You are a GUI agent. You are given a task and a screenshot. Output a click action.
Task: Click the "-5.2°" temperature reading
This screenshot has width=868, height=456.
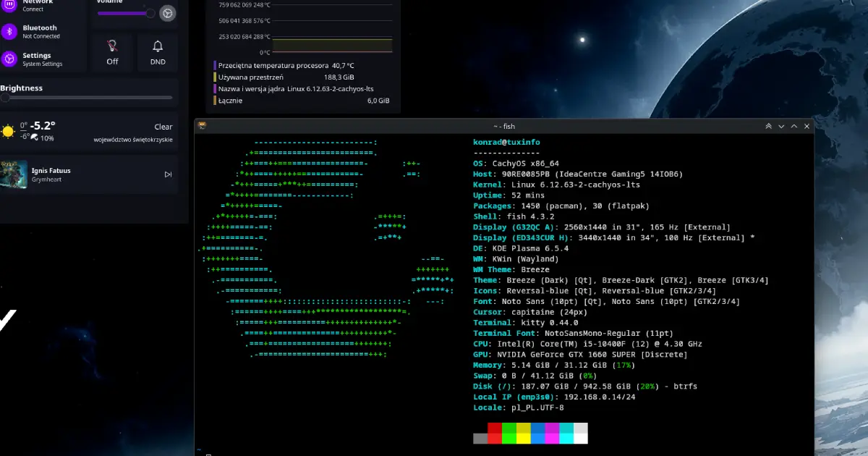pyautogui.click(x=43, y=125)
